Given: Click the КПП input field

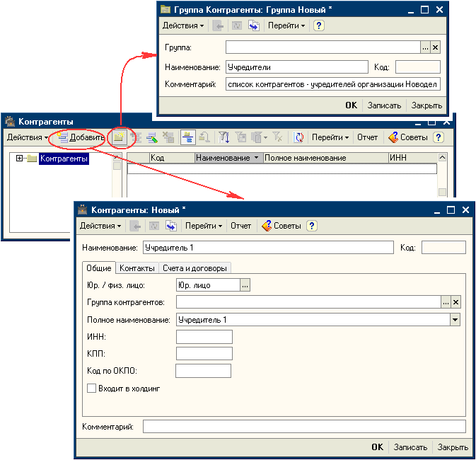Looking at the screenshot, I should pyautogui.click(x=204, y=354).
